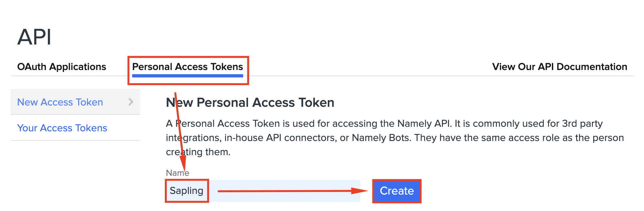Open View Our API Documentation link
The image size is (644, 211).
tap(559, 67)
